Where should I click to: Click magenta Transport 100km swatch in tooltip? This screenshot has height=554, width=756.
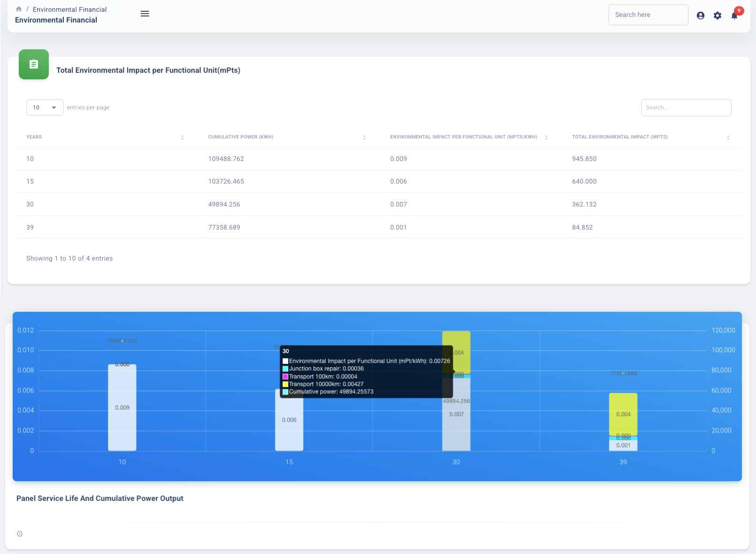coord(285,377)
